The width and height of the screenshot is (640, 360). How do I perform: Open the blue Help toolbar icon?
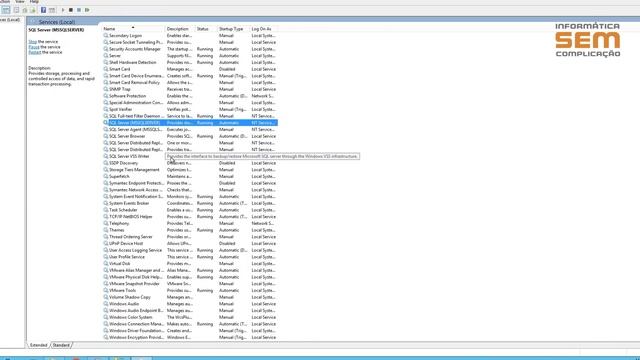(43, 10)
